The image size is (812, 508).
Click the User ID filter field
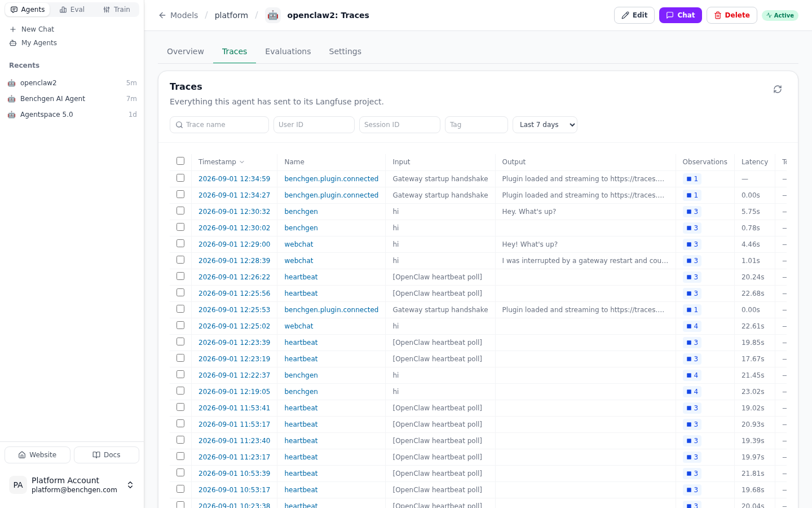tap(314, 125)
